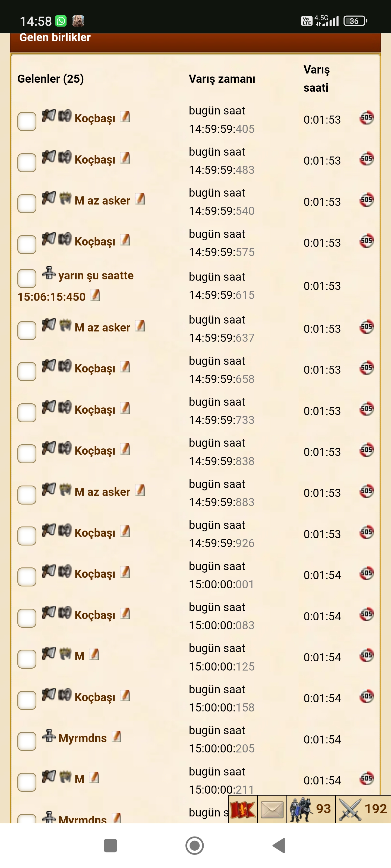Open the mail envelope icon in bottom bar
Viewport: 391px width, 868px height.
coord(272,809)
